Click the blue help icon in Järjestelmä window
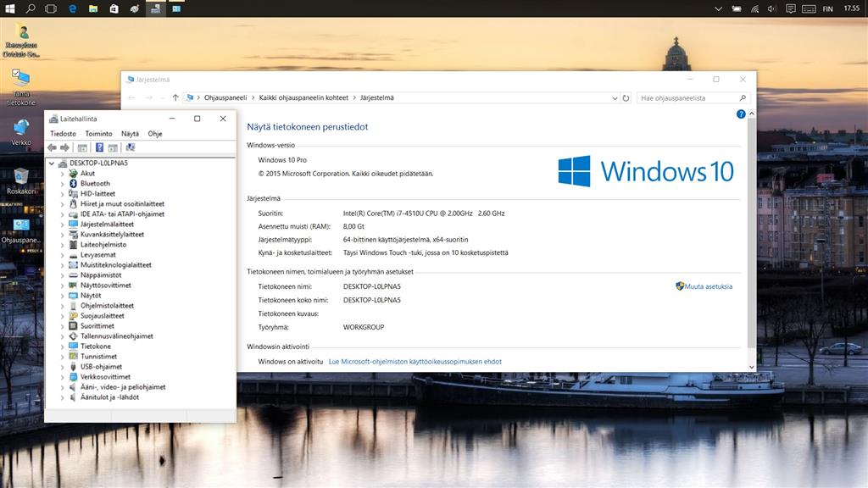This screenshot has width=868, height=488. [x=741, y=114]
